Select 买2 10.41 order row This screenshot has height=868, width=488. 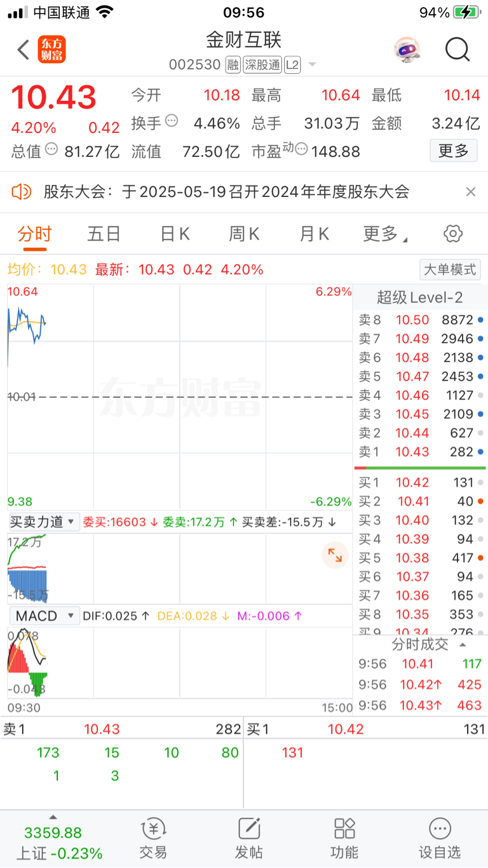(x=420, y=501)
